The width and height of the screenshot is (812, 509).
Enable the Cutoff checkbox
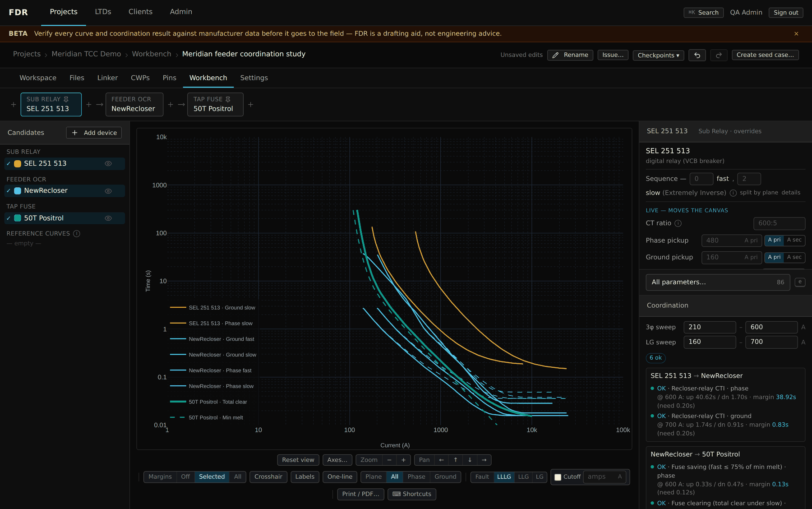(x=558, y=477)
